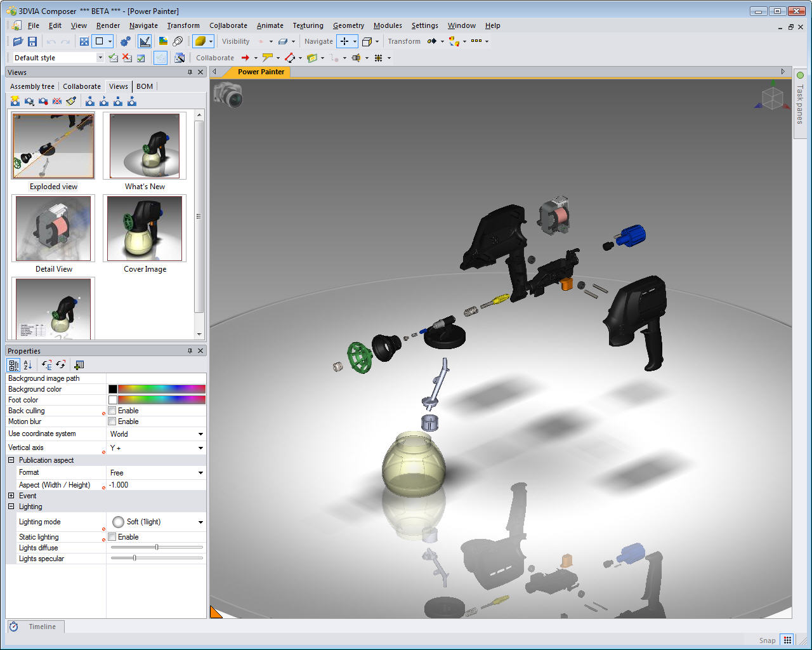The image size is (812, 650).
Task: Enable the Motion blur checkbox
Action: [112, 421]
